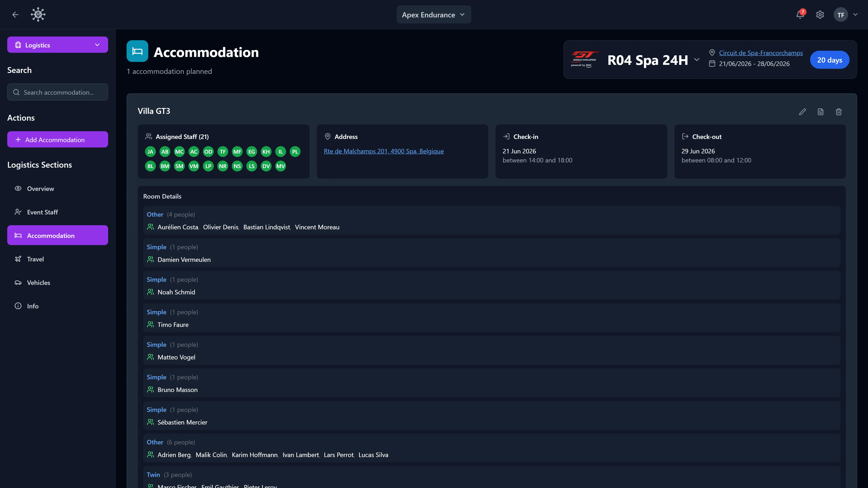This screenshot has height=488, width=868.
Task: Click the Sébastien Mercier room entry
Action: point(492,415)
